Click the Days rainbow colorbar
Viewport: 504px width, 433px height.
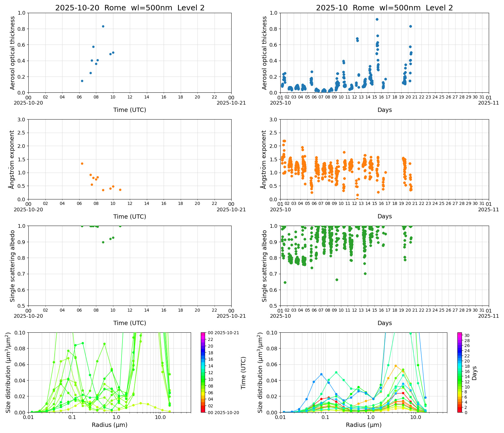pyautogui.click(x=460, y=372)
